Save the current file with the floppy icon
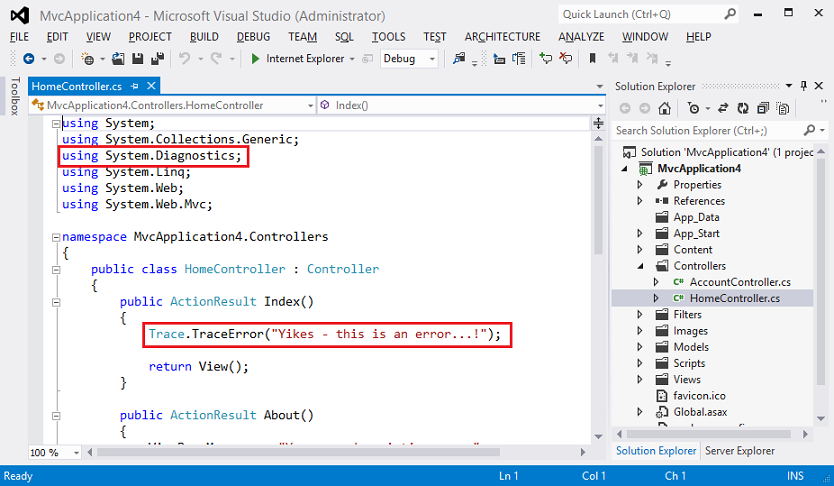Screen dimensions: 834x486 click(x=138, y=58)
